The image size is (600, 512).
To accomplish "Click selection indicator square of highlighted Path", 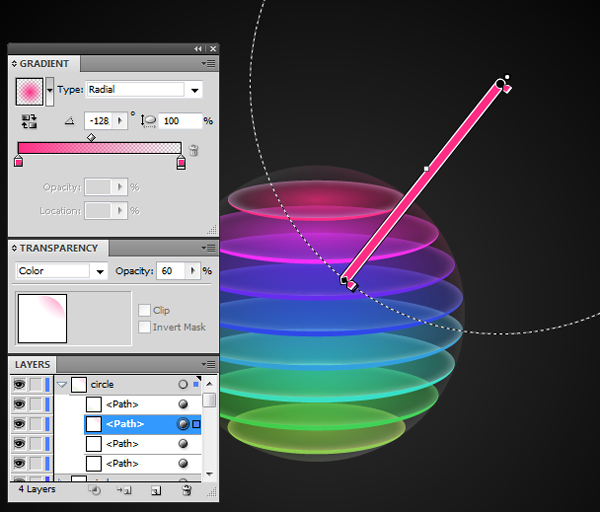I will [x=196, y=424].
